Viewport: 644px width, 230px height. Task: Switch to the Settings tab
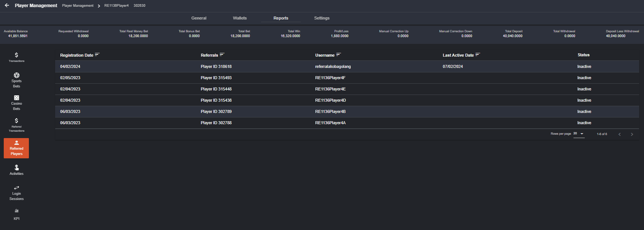322,18
